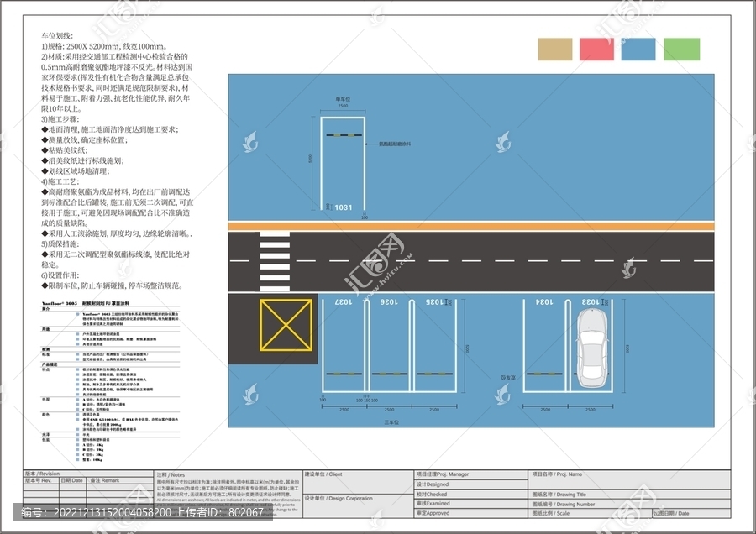Click the 注释 / Notes cell
Screen dimensions: 756x534
(x=228, y=494)
